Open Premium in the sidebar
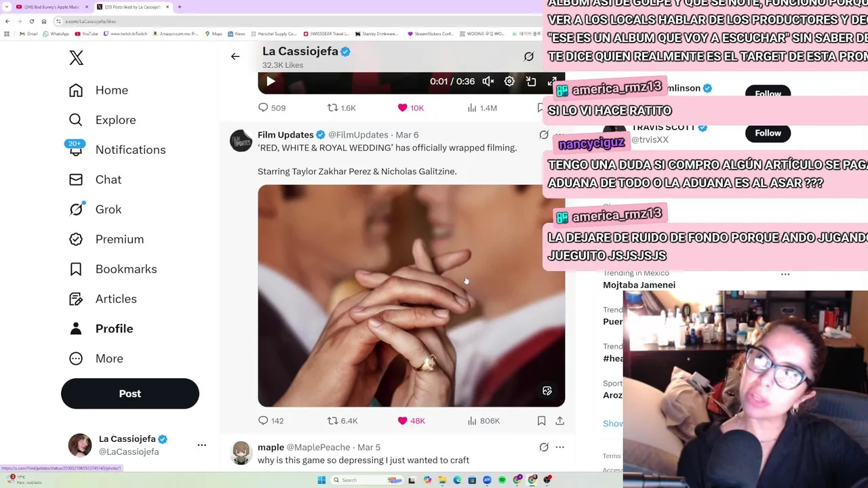This screenshot has height=488, width=868. tap(106, 239)
